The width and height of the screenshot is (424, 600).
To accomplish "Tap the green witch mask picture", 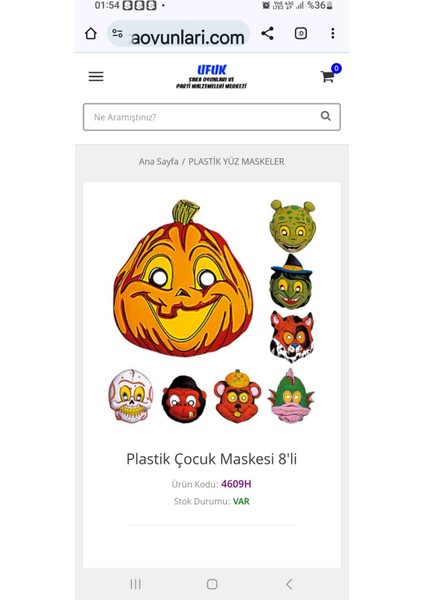I will (x=291, y=281).
